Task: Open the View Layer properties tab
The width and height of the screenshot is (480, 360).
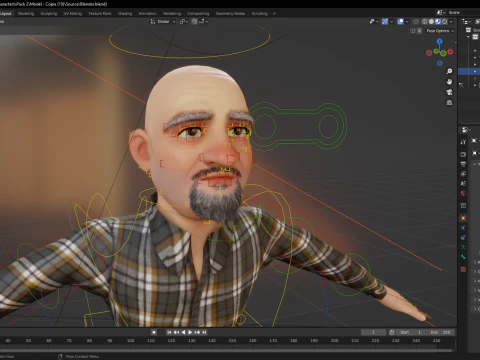Action: click(x=463, y=174)
